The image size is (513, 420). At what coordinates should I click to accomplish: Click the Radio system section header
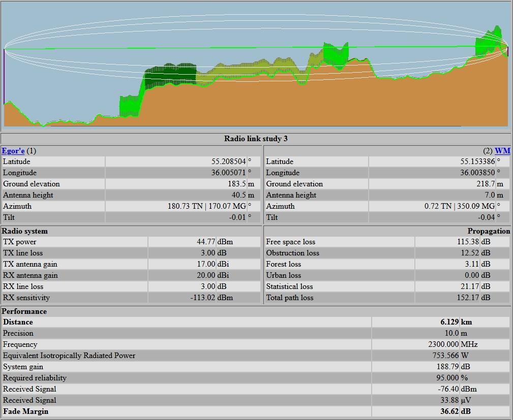25,231
